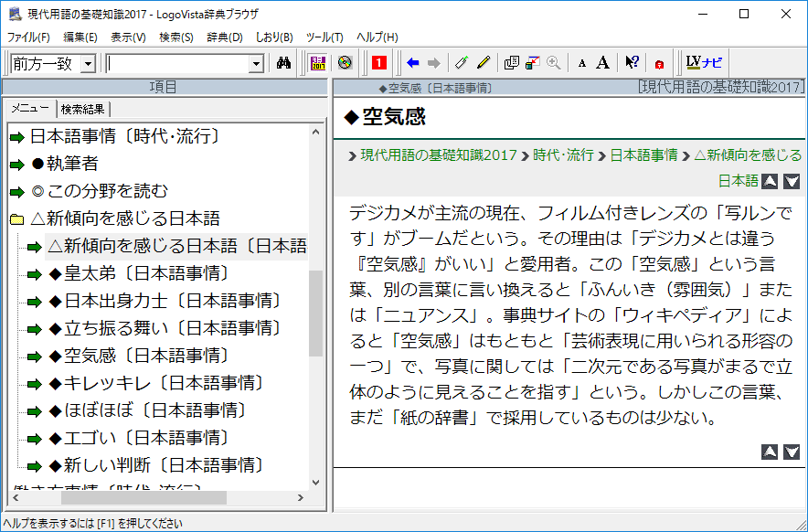The image size is (808, 532).
Task: Click the 現代用語の基礎知識2017 breadcrumb link
Action: coord(439,155)
